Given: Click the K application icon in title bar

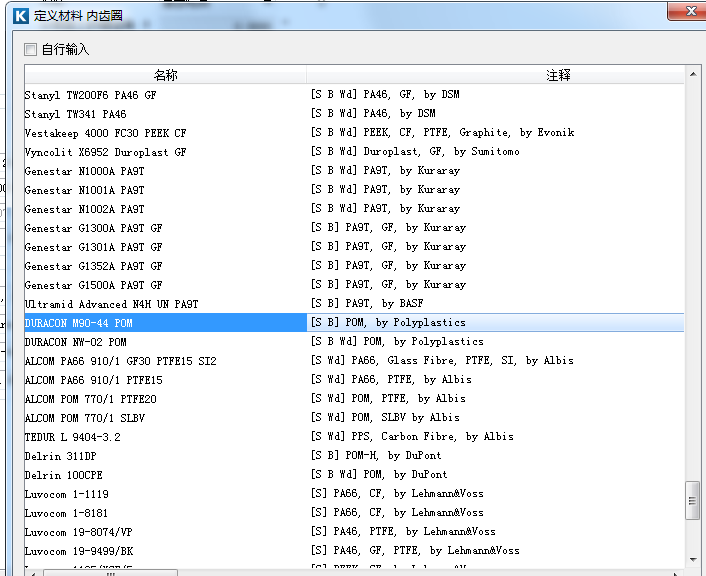Looking at the screenshot, I should point(21,16).
